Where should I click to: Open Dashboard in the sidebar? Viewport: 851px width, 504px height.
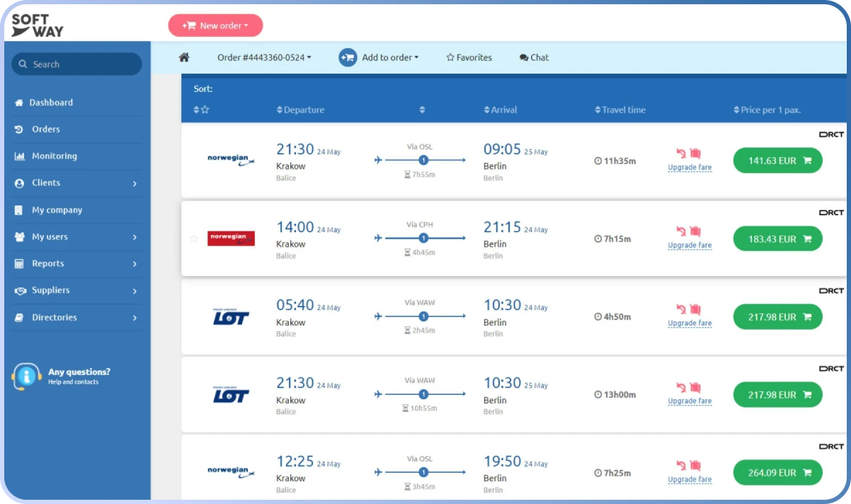pos(50,103)
